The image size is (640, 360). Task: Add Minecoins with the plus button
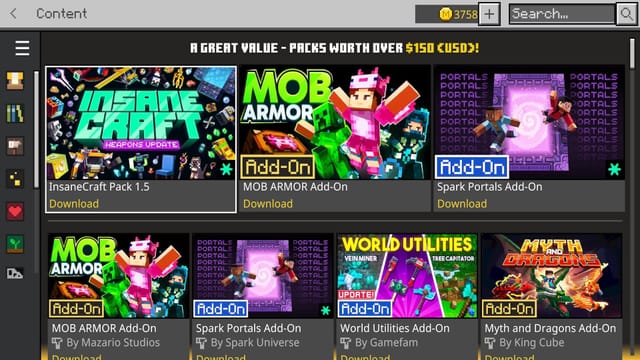coord(489,14)
